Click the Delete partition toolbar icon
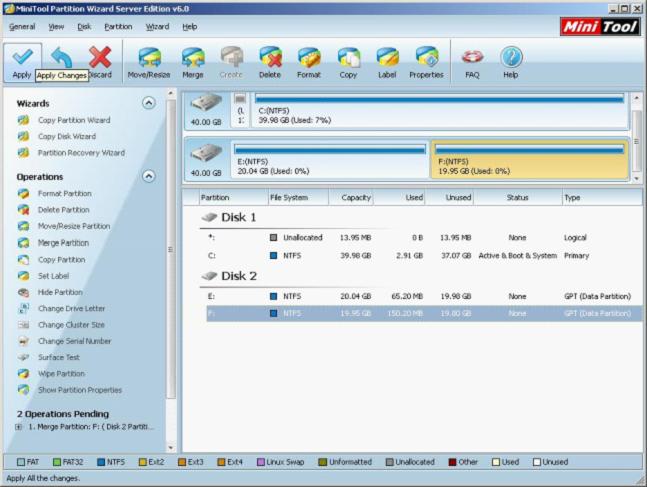 269,58
